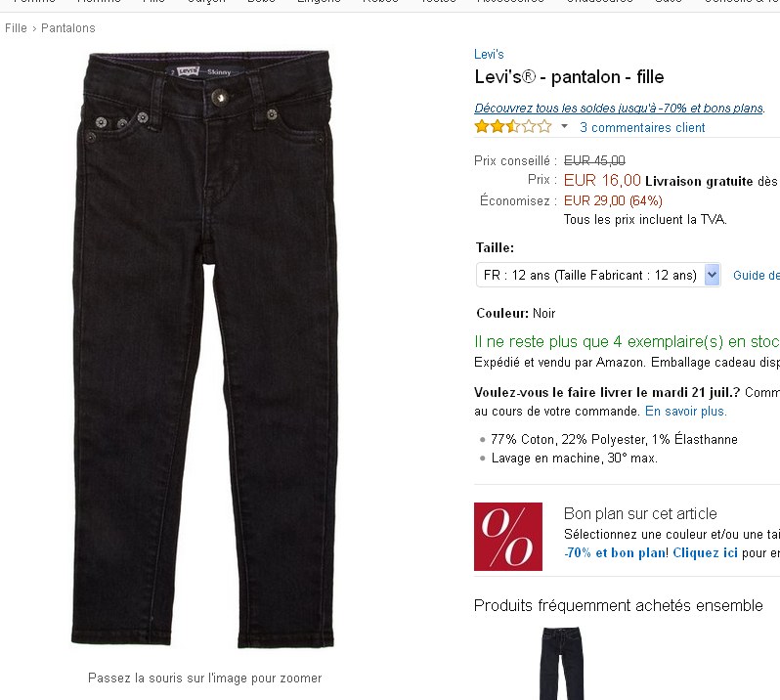
Task: Open the soldes jusqu'à -70% promo link
Action: [x=619, y=108]
